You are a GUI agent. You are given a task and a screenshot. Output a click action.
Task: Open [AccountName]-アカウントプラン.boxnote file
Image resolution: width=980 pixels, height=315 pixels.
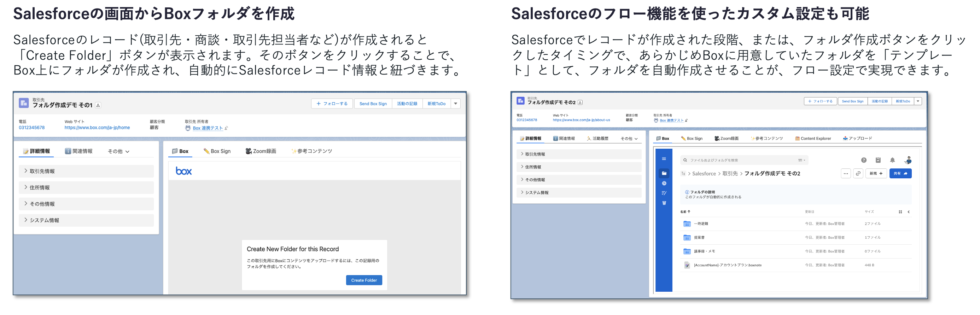(x=727, y=265)
